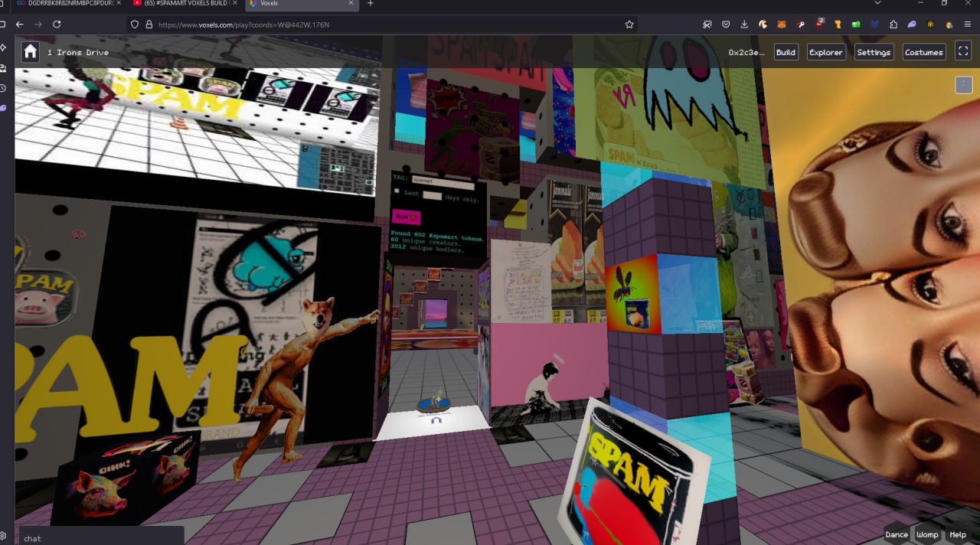Screen dimensions: 980x545
Task: Open the extensions puzzle icon in toolbar
Action: (893, 24)
